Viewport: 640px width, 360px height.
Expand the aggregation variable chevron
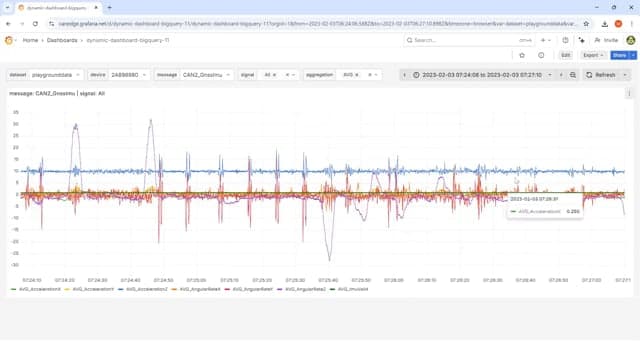(x=376, y=75)
